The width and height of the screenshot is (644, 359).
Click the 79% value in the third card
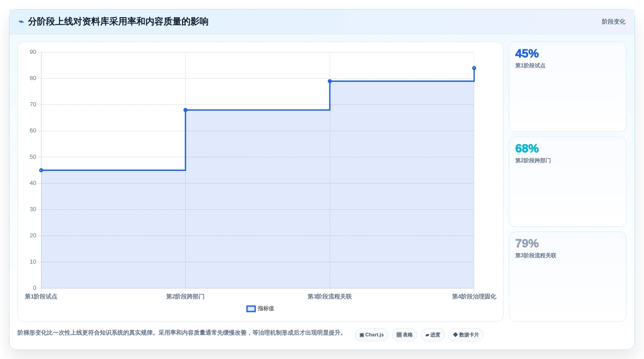527,243
